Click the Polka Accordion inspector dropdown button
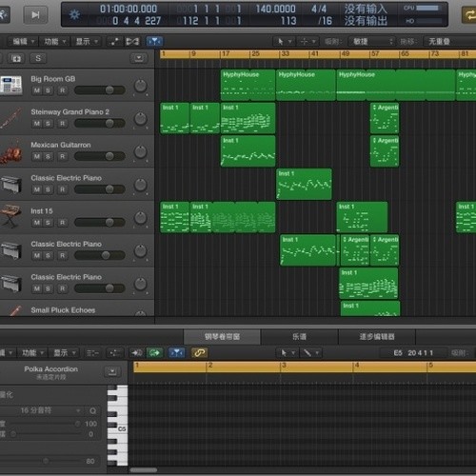This screenshot has width=476, height=476. pos(112,371)
